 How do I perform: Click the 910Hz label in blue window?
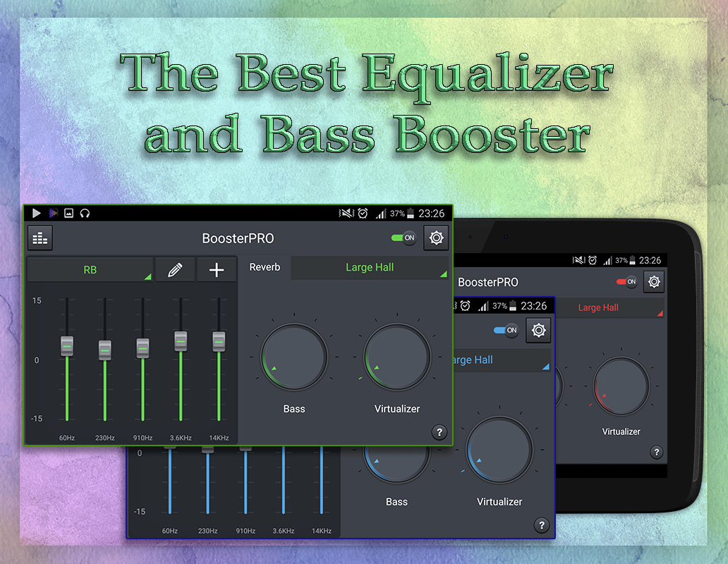[245, 531]
